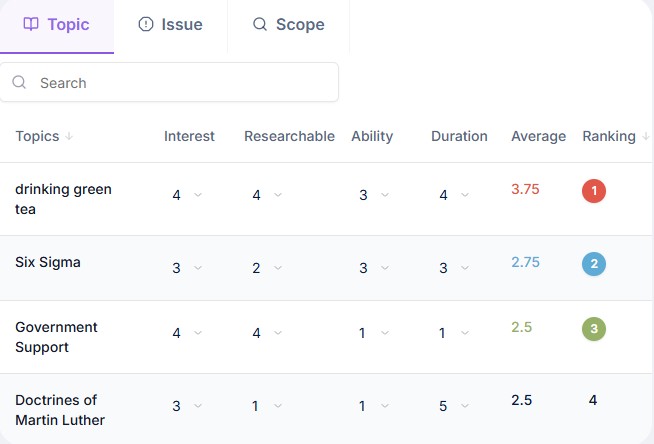Click the alert icon on Issue tab
The width and height of the screenshot is (654, 444).
(146, 24)
